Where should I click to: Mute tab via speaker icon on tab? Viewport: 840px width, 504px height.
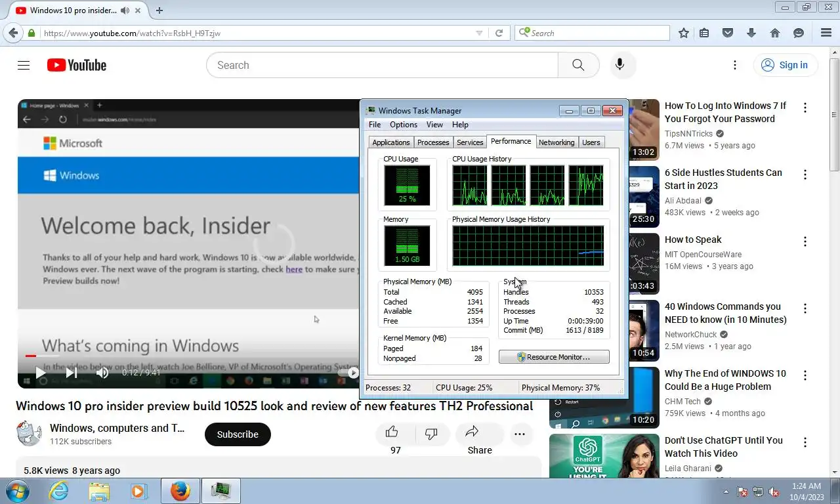click(125, 10)
